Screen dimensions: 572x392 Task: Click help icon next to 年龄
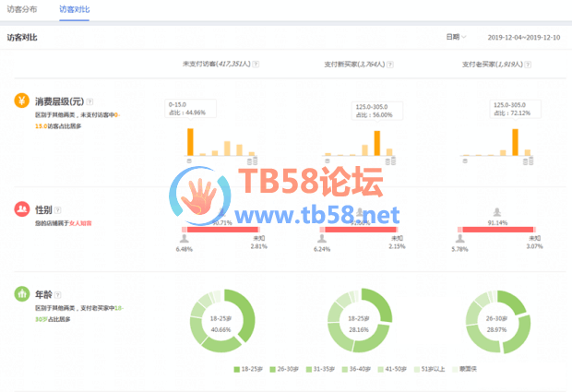click(x=59, y=293)
